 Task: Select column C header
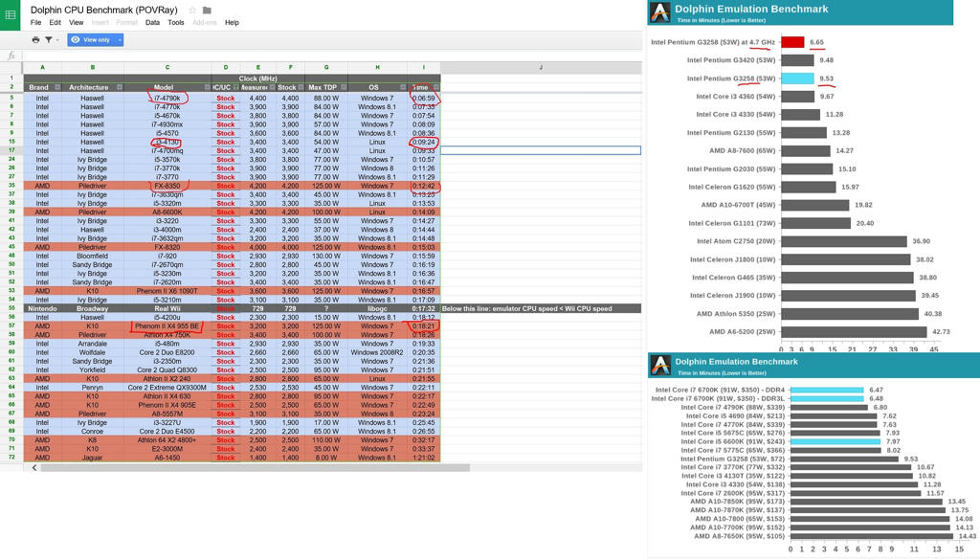[167, 67]
